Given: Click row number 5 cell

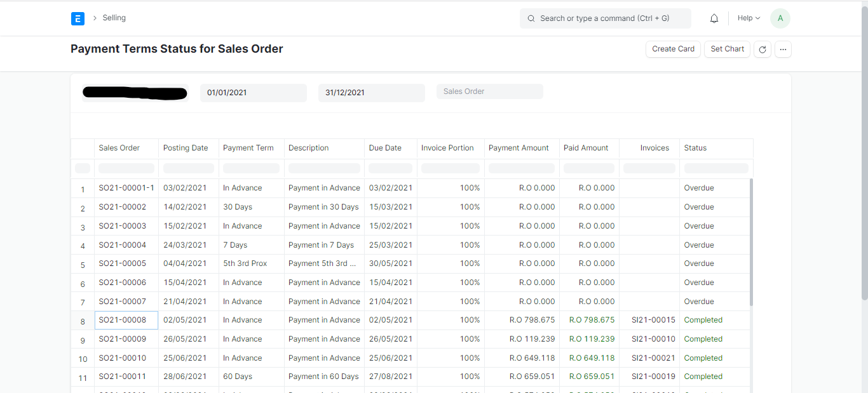Looking at the screenshot, I should click(83, 265).
